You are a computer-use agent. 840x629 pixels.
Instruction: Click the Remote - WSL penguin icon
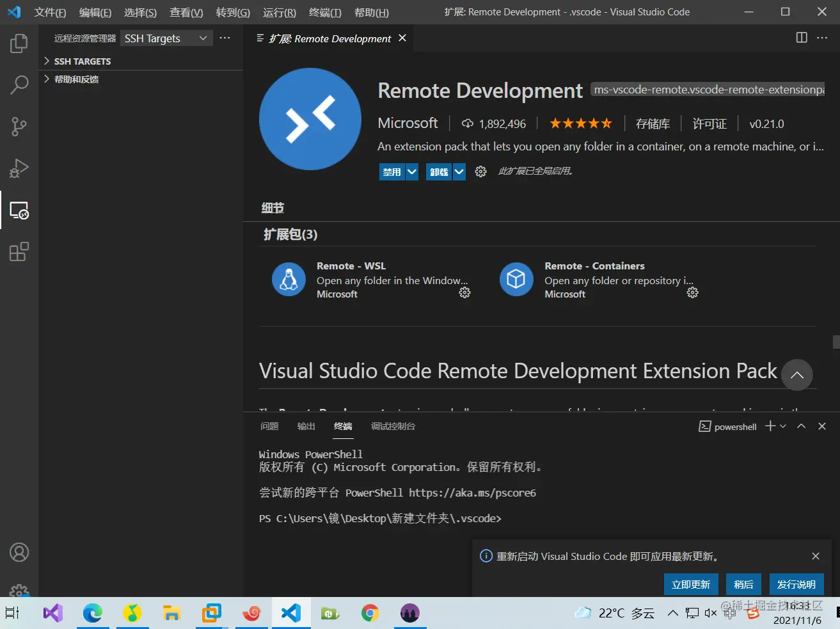289,280
